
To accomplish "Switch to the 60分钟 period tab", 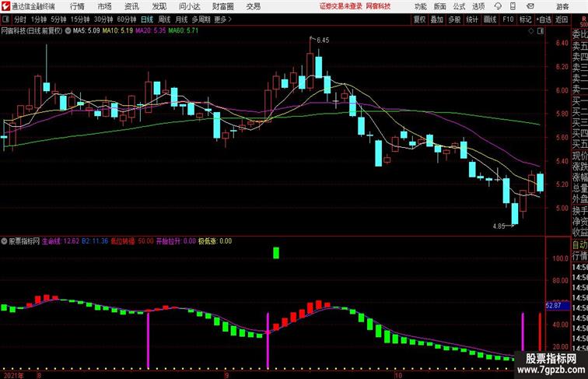I will 127,19.
